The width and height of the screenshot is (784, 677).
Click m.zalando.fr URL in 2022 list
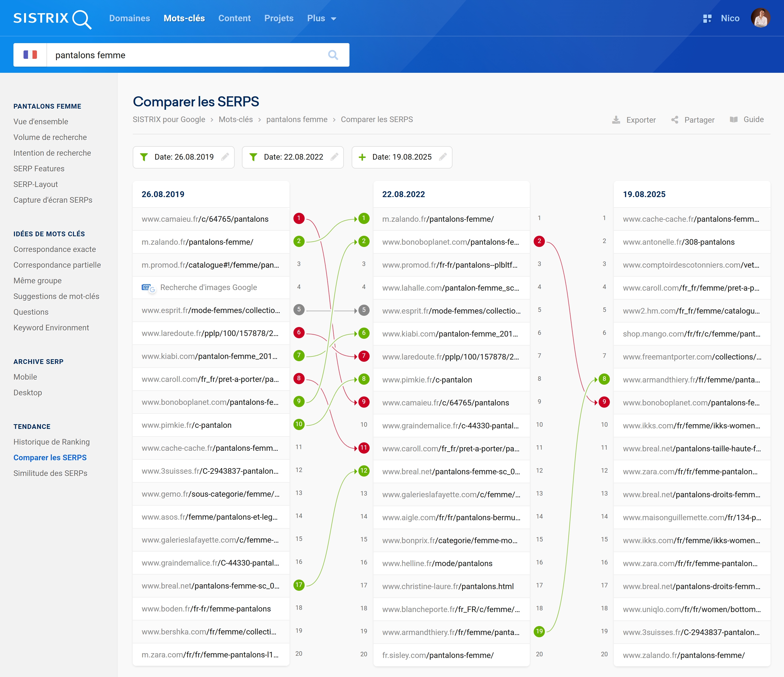click(438, 219)
